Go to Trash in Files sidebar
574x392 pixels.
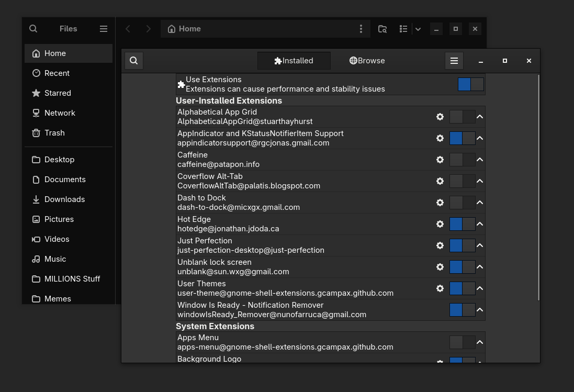click(54, 133)
